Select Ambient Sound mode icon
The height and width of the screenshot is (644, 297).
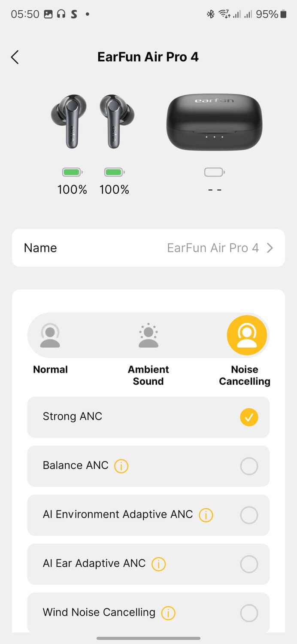coord(148,335)
